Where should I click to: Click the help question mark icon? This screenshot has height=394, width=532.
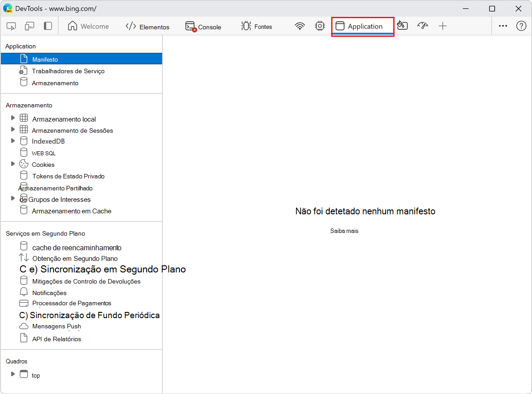click(x=521, y=26)
